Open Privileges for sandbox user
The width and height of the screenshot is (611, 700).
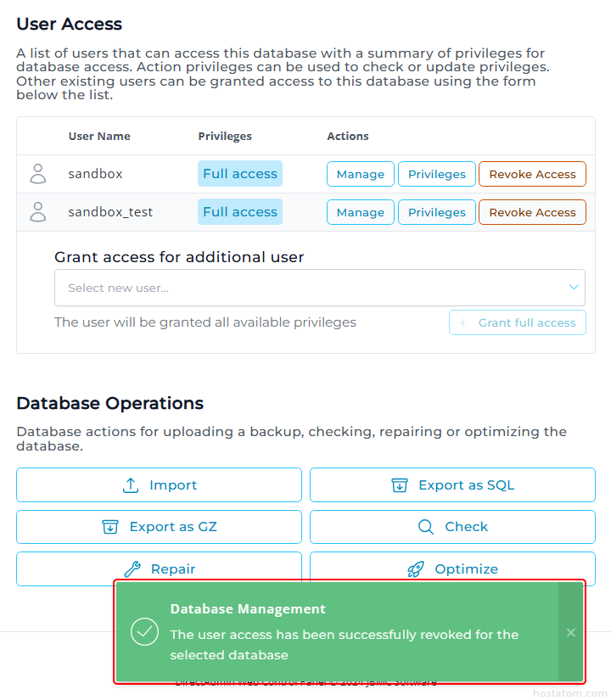tap(436, 174)
